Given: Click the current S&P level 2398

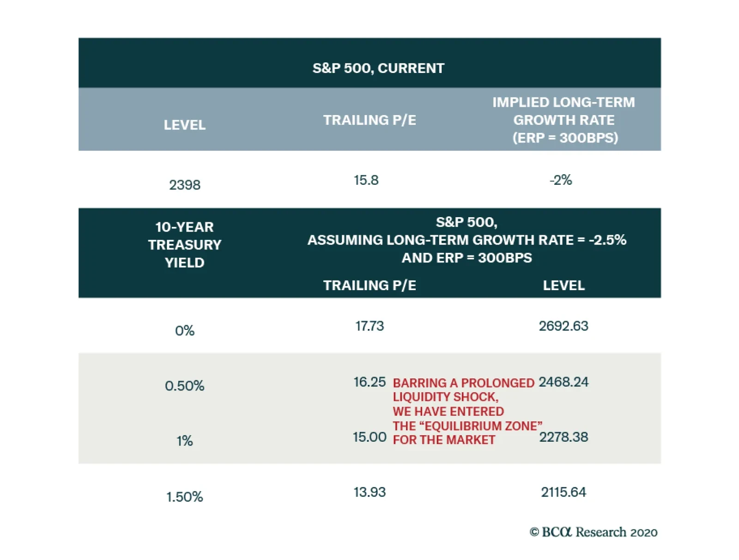Looking at the screenshot, I should (185, 185).
